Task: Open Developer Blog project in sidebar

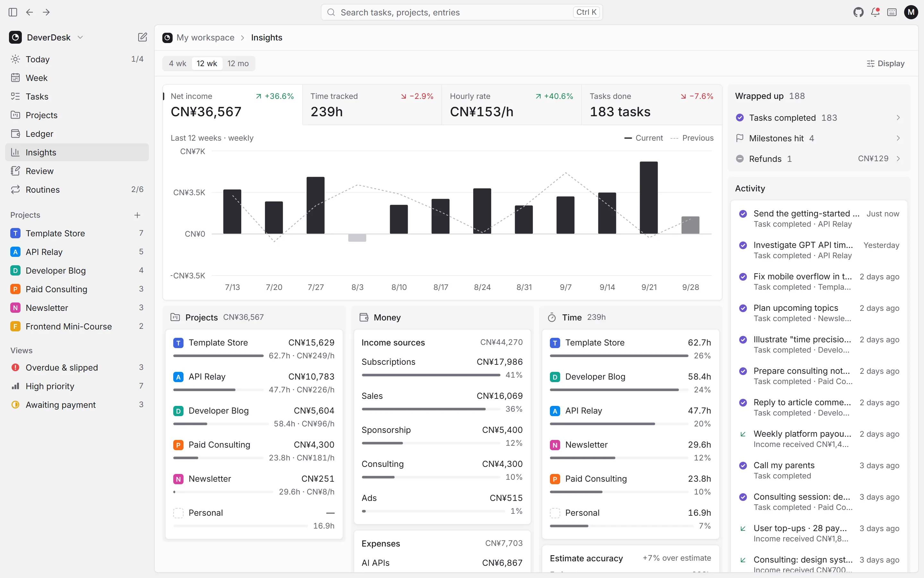Action: point(77,270)
